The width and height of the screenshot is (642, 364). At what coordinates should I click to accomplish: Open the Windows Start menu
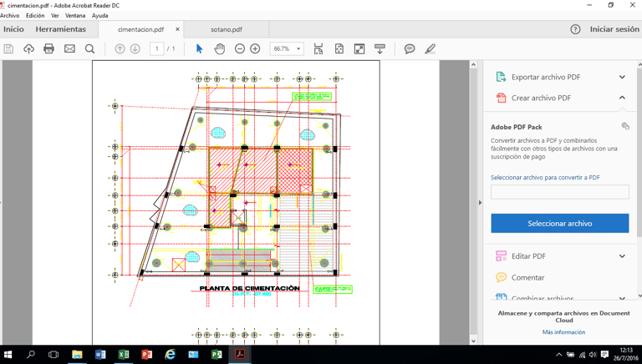(x=8, y=355)
